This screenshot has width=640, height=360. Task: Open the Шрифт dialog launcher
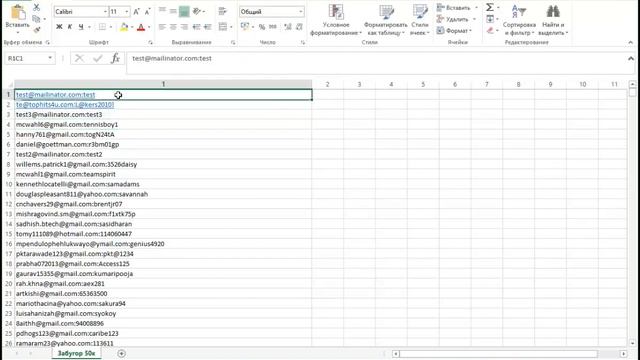[x=150, y=42]
